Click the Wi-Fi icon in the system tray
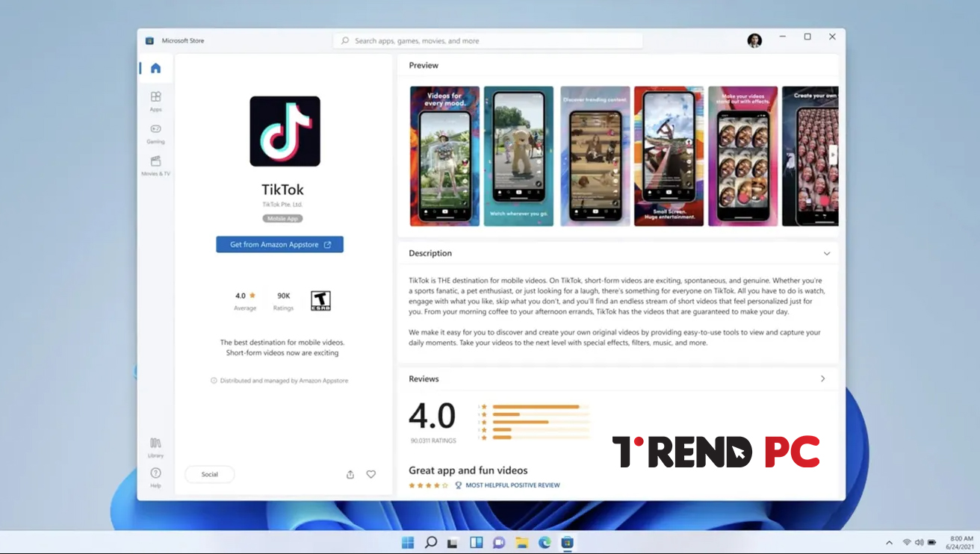 pos(907,542)
